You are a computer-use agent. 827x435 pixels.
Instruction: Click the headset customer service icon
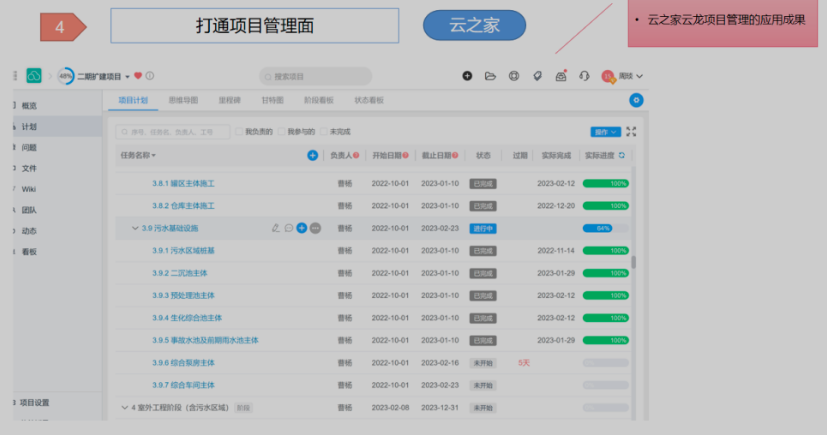point(584,76)
